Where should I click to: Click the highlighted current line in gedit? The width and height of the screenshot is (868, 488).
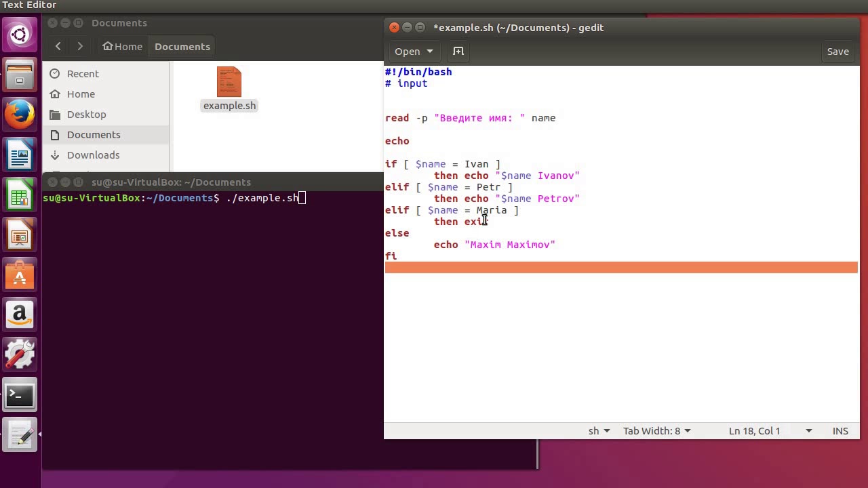click(621, 268)
